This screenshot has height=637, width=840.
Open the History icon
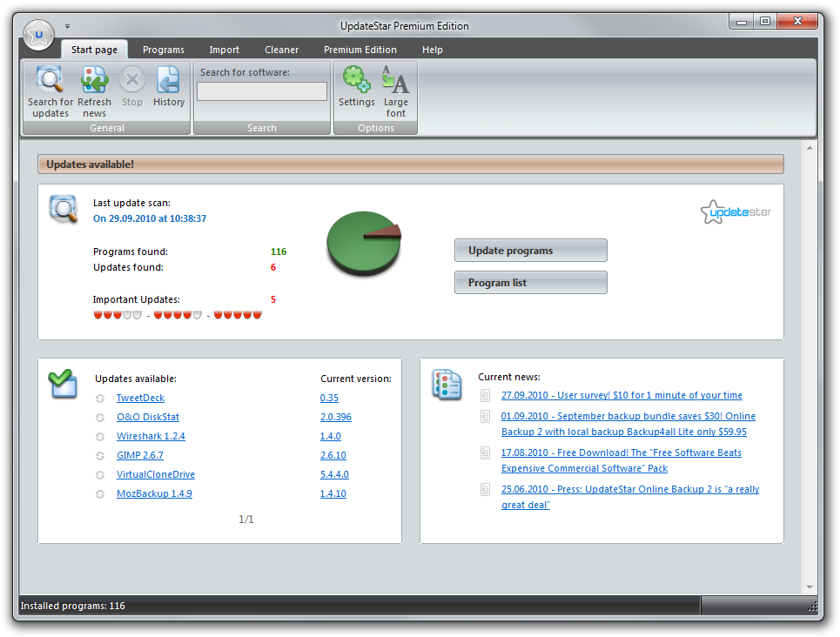[169, 80]
